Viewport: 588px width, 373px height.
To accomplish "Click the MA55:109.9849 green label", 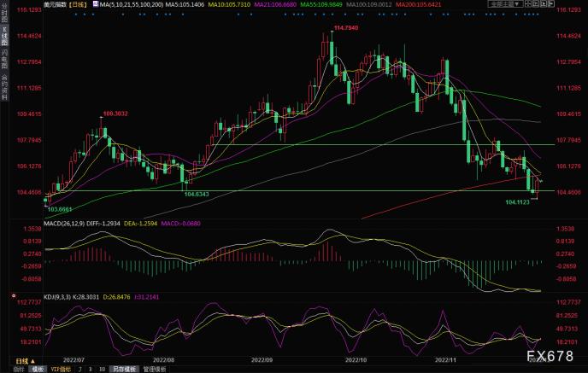I will [321, 5].
